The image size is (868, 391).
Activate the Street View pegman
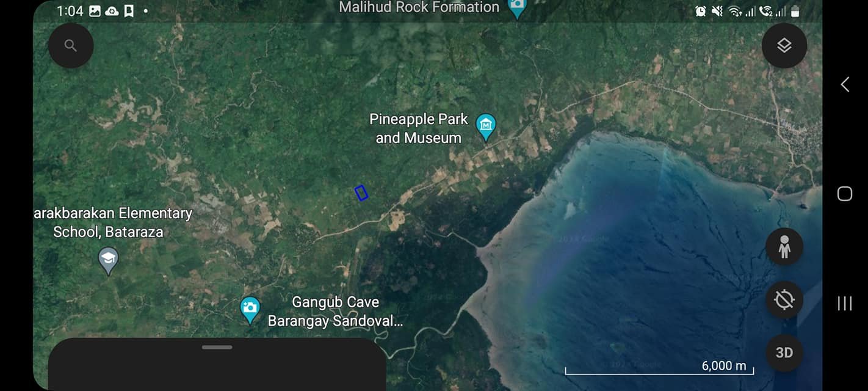tap(784, 247)
